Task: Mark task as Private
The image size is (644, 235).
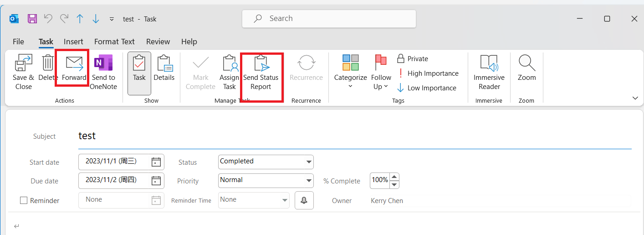Action: 413,59
